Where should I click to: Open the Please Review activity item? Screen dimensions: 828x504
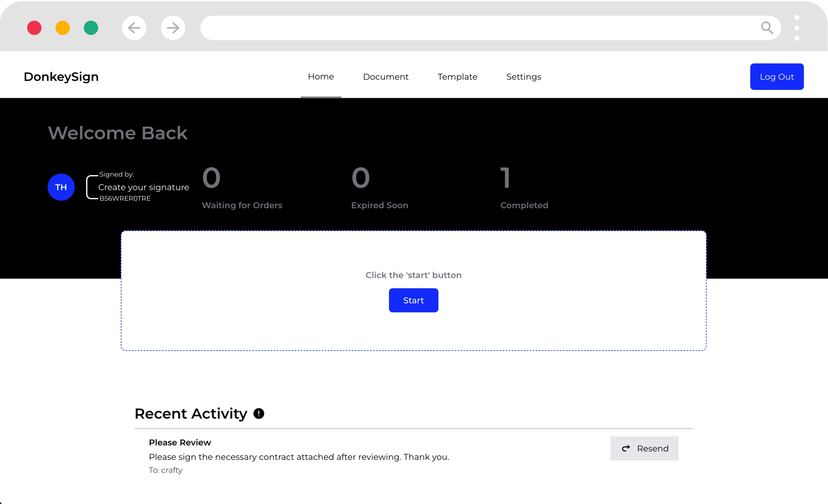(180, 442)
